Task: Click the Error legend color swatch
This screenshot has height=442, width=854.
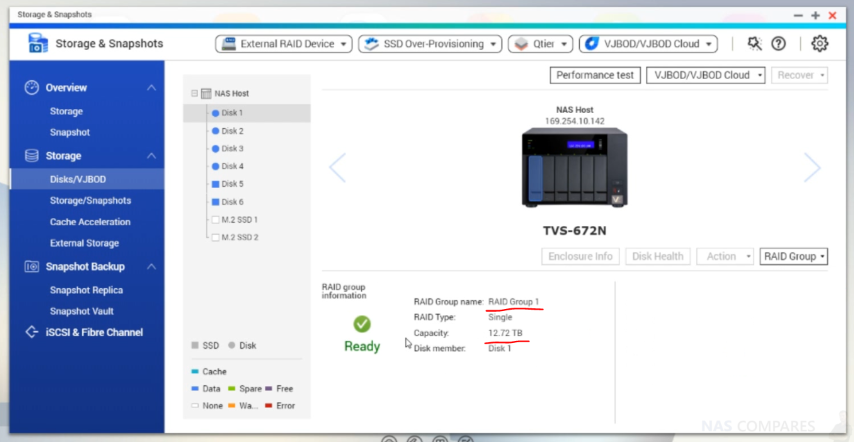Action: 268,406
